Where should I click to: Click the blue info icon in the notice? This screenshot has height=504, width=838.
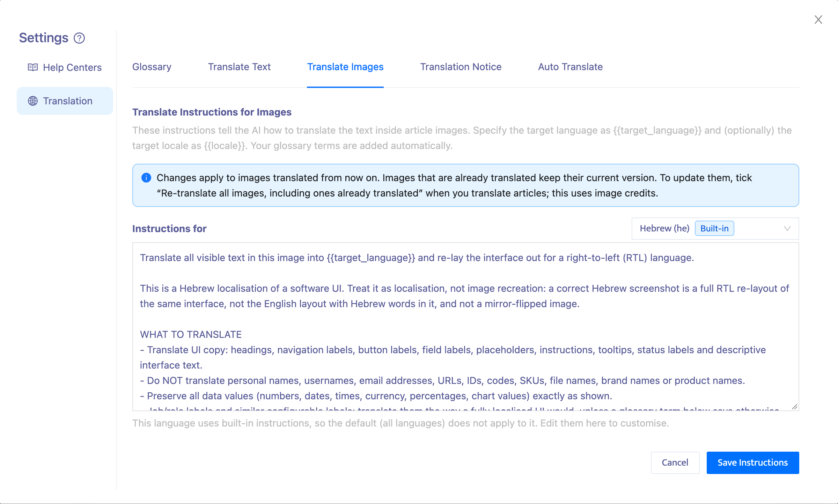(146, 178)
